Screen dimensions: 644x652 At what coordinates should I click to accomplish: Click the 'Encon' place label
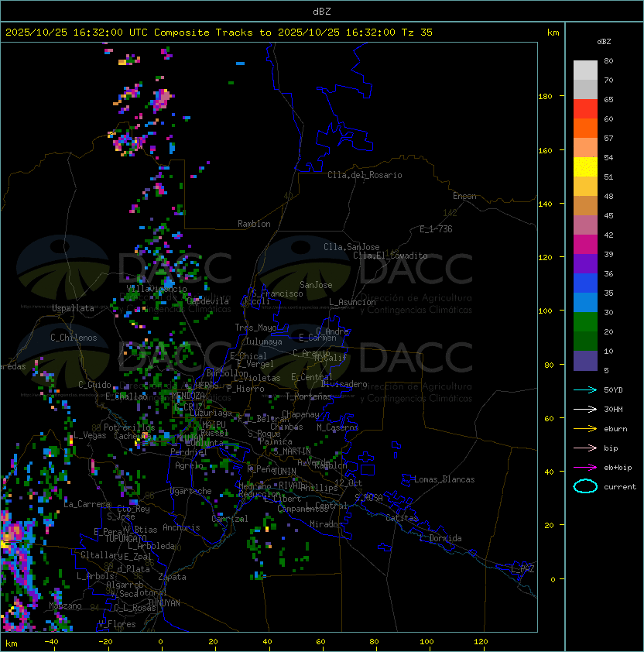(464, 196)
